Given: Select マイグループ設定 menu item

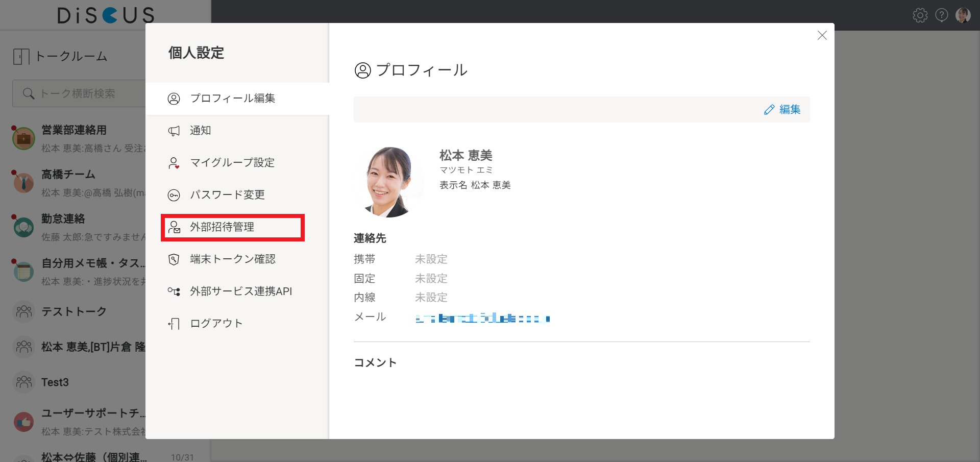Looking at the screenshot, I should coord(237,163).
